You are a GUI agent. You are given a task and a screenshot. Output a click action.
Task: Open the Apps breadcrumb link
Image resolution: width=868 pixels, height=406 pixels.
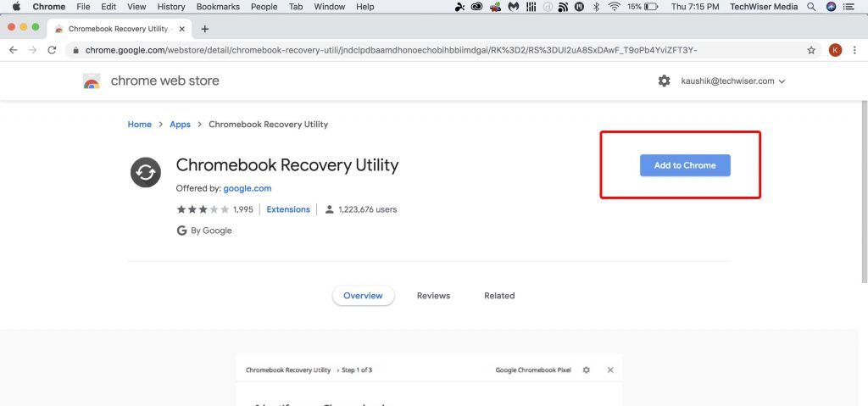180,124
